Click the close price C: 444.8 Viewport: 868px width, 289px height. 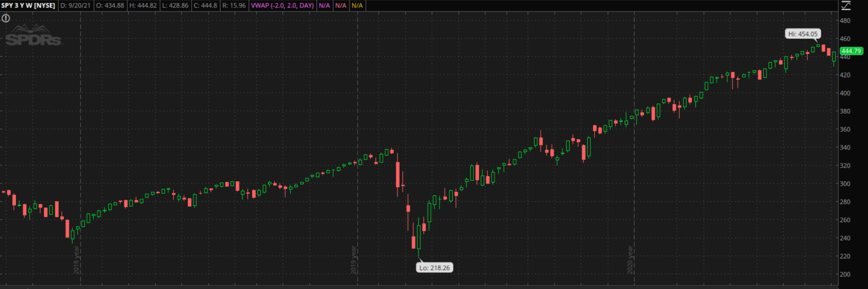205,6
